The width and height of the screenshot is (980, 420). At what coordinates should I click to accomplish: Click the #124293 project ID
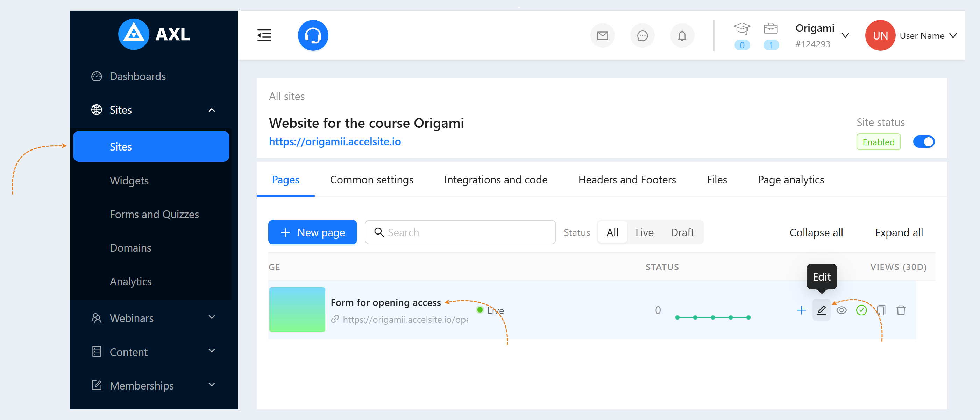click(812, 44)
